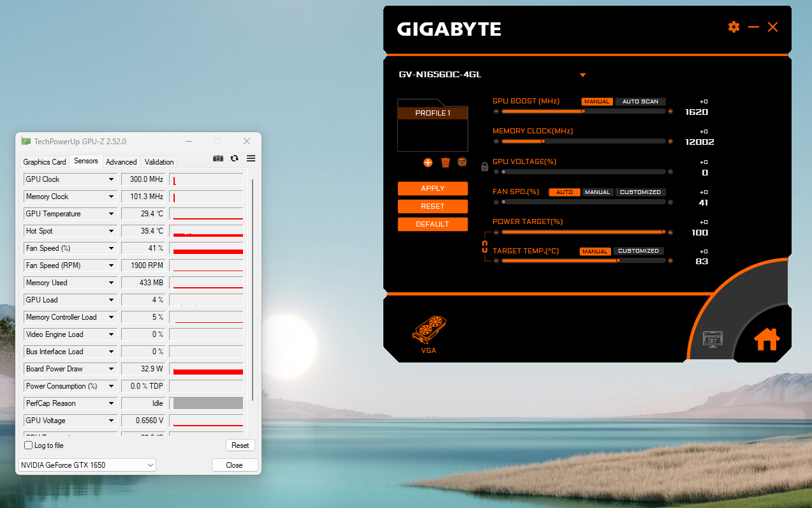Set Target Temp mode to CUSTOMIZED
The width and height of the screenshot is (812, 508).
click(639, 251)
